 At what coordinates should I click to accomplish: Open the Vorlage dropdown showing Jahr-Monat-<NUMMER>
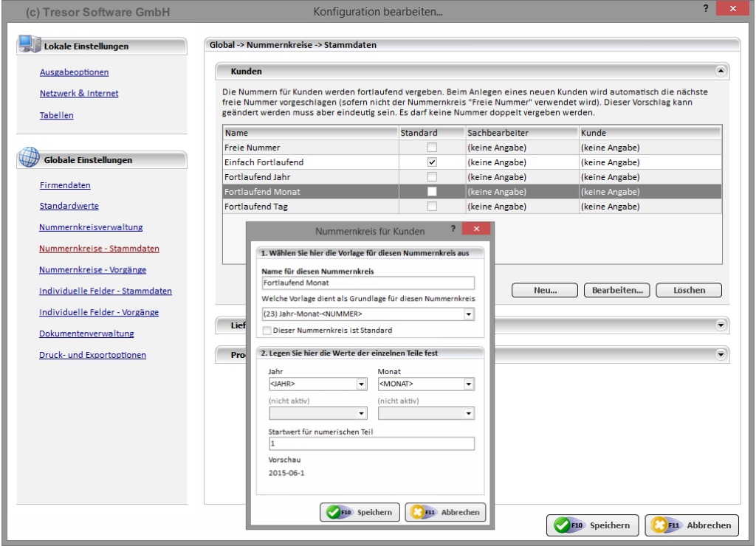point(468,315)
